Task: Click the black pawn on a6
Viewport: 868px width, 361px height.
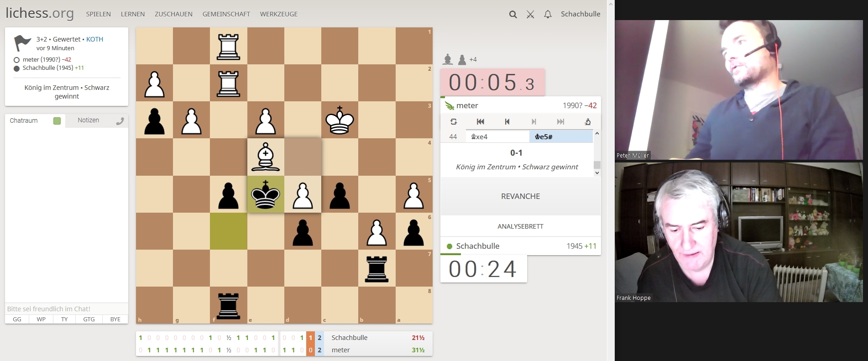Action: click(413, 231)
